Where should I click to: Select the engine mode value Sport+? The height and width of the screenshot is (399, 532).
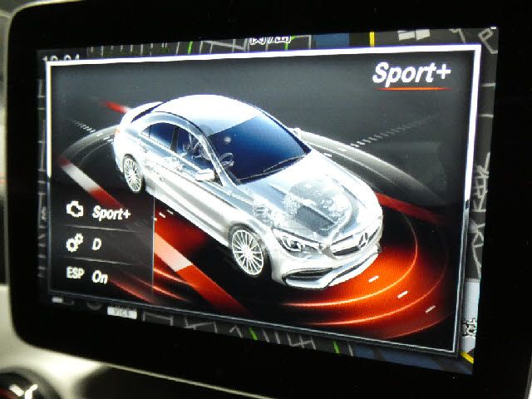click(x=111, y=214)
